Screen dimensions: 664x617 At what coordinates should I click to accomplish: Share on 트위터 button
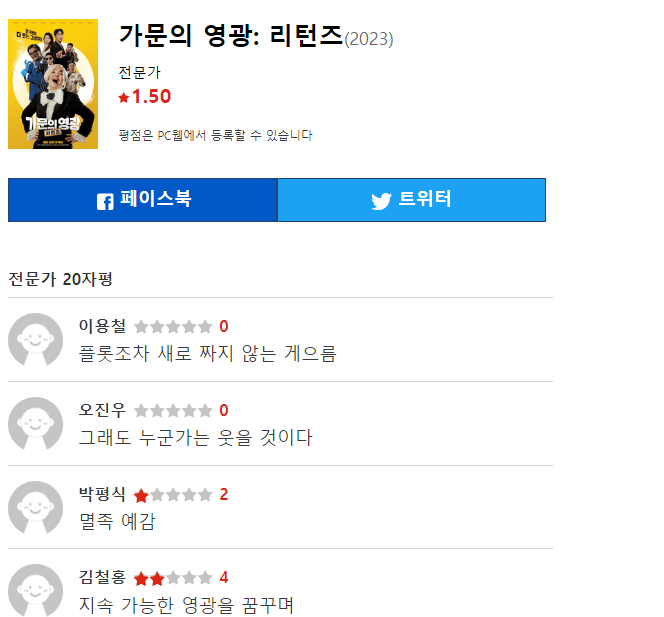coord(411,200)
